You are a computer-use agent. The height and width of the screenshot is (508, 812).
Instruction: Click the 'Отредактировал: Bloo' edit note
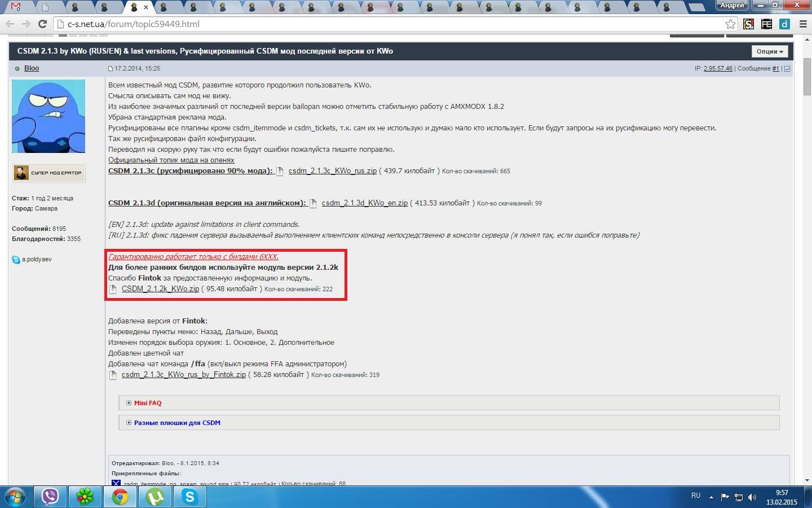[x=165, y=463]
